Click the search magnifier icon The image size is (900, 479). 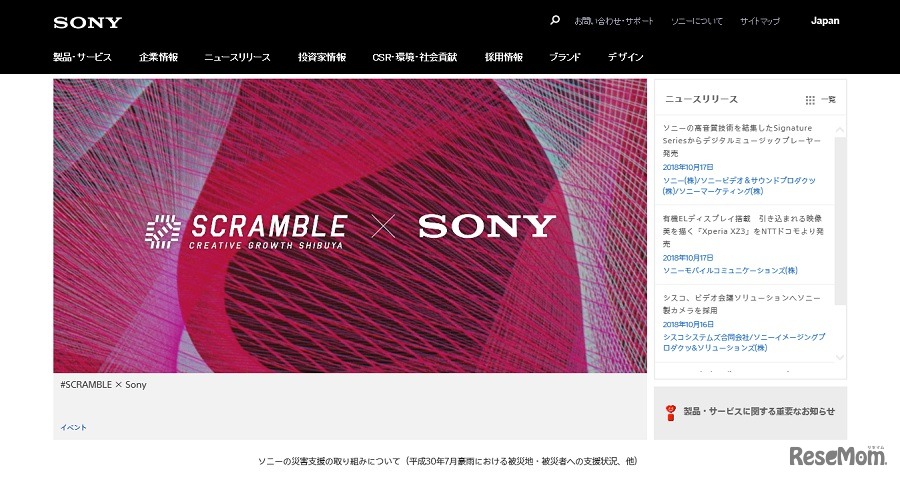555,21
